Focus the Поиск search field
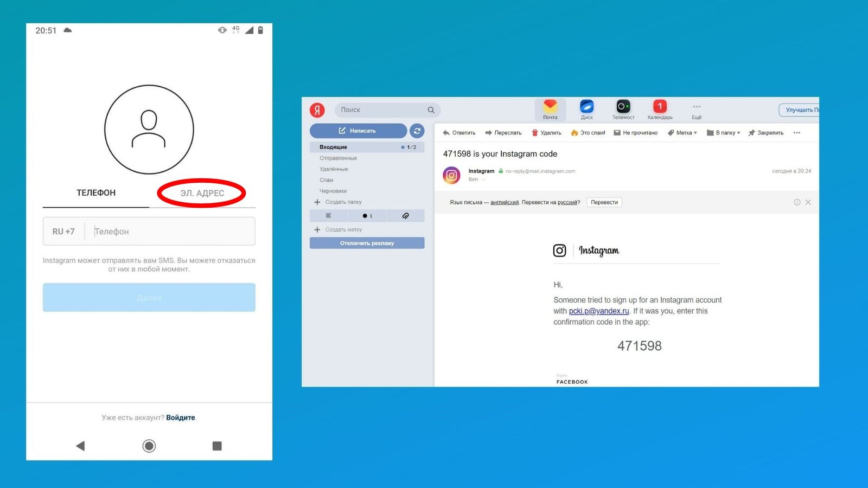Screen dimensions: 868x488 point(387,110)
